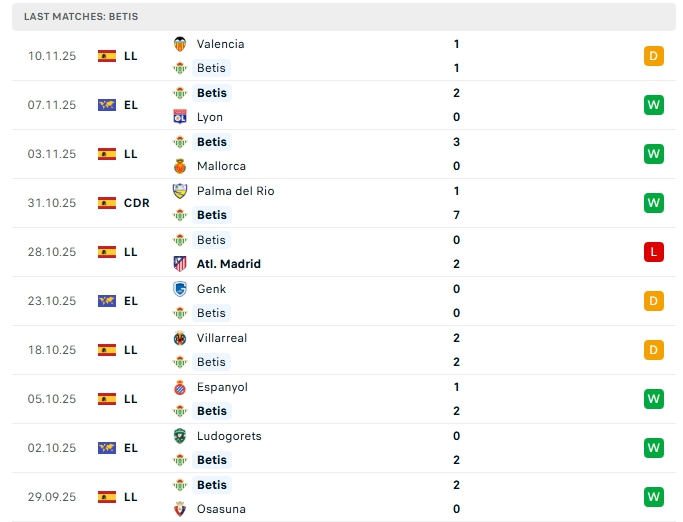
Task: Click the Genk club crest icon
Action: pyautogui.click(x=180, y=289)
